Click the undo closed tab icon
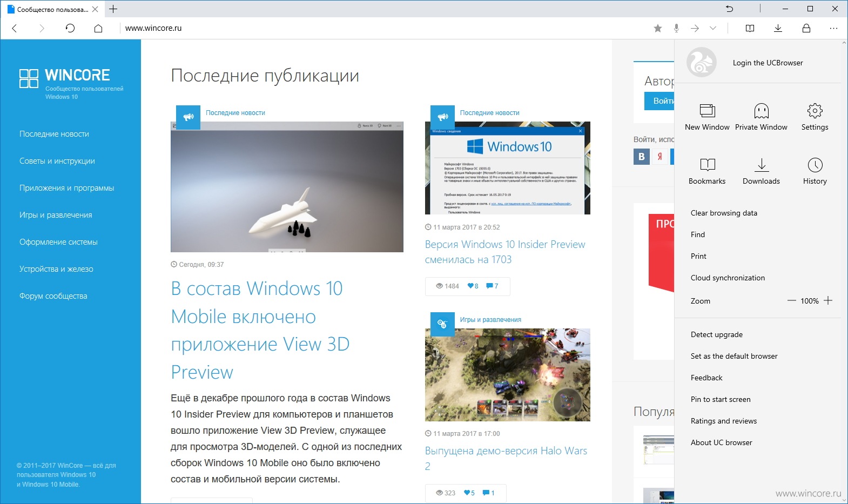The height and width of the screenshot is (504, 848). point(730,9)
